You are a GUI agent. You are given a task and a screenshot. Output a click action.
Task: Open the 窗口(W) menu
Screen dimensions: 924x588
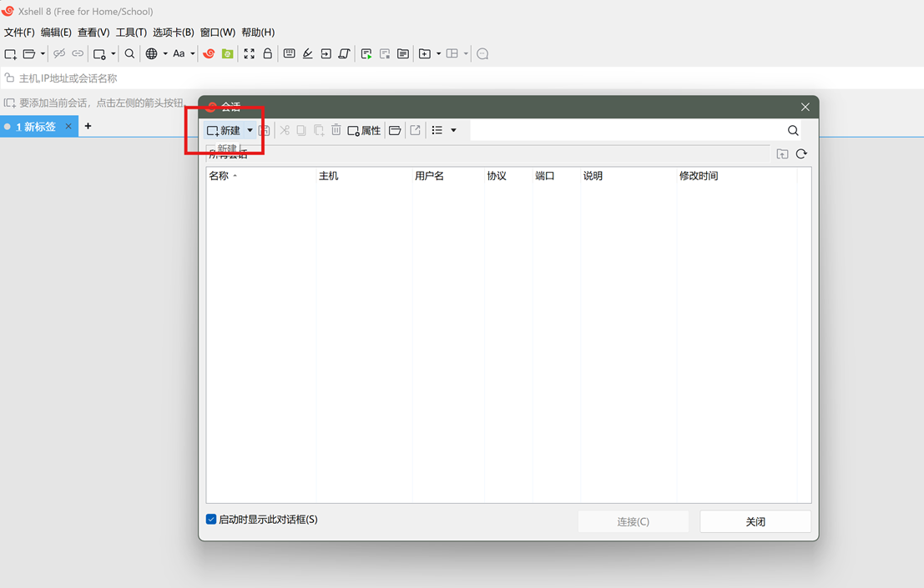click(x=218, y=33)
